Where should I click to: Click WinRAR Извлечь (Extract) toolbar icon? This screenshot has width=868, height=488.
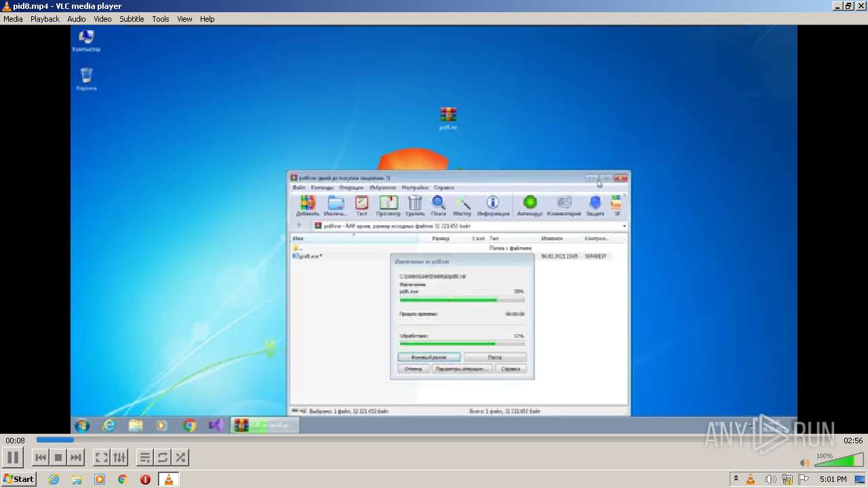pyautogui.click(x=336, y=205)
